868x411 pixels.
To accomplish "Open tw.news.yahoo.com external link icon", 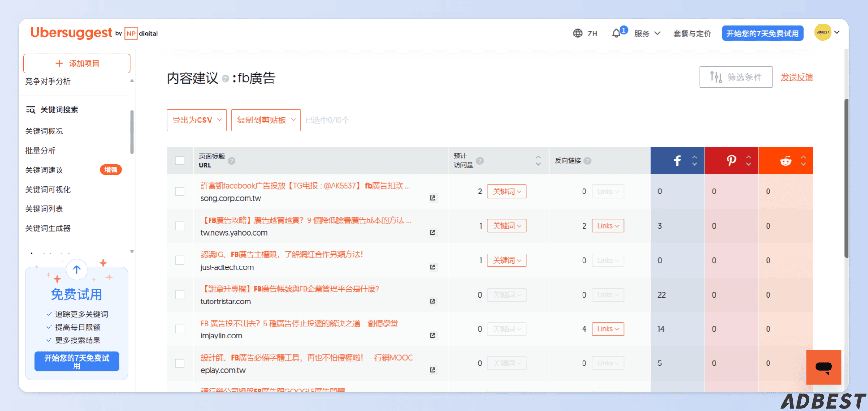I will pyautogui.click(x=433, y=232).
